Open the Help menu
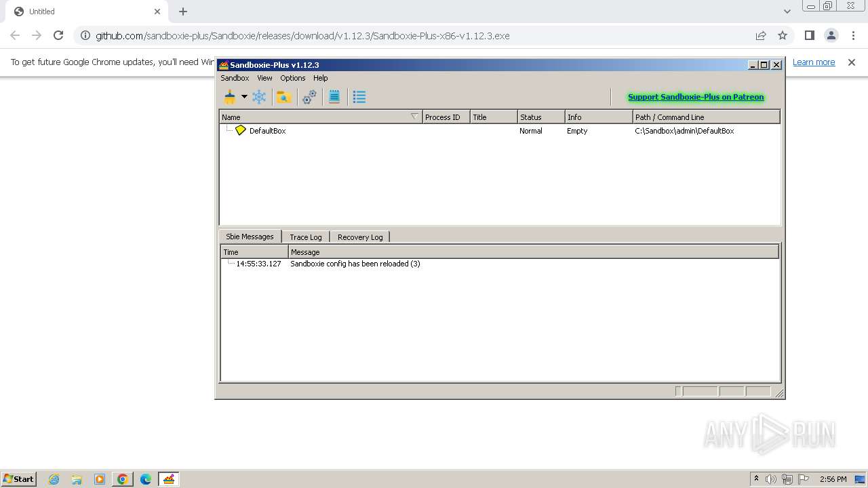Image resolution: width=868 pixels, height=488 pixels. pos(321,78)
